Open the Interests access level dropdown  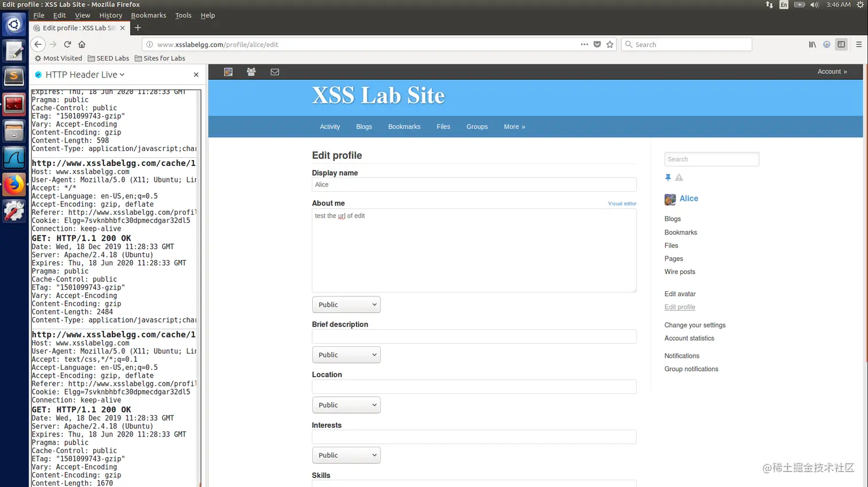coord(346,455)
